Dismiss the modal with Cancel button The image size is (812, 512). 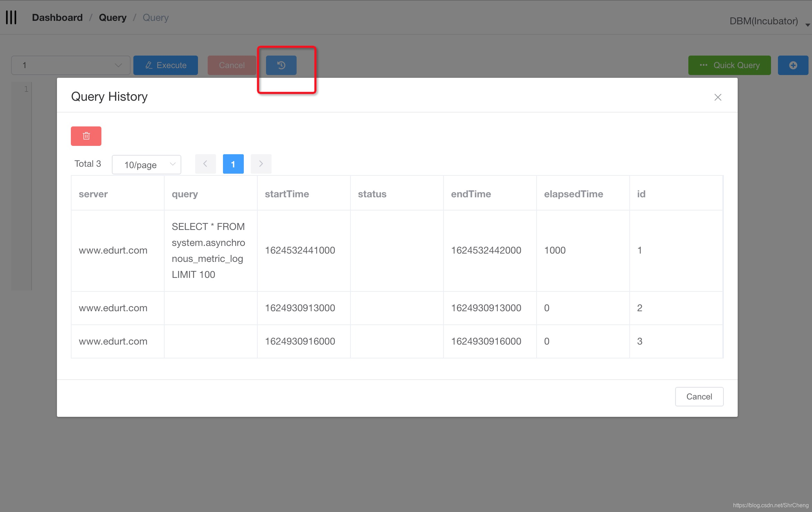(699, 396)
